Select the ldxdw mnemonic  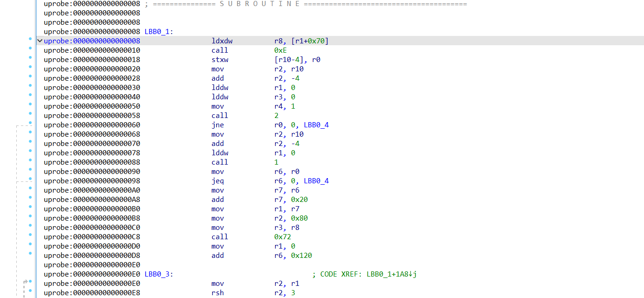point(222,41)
